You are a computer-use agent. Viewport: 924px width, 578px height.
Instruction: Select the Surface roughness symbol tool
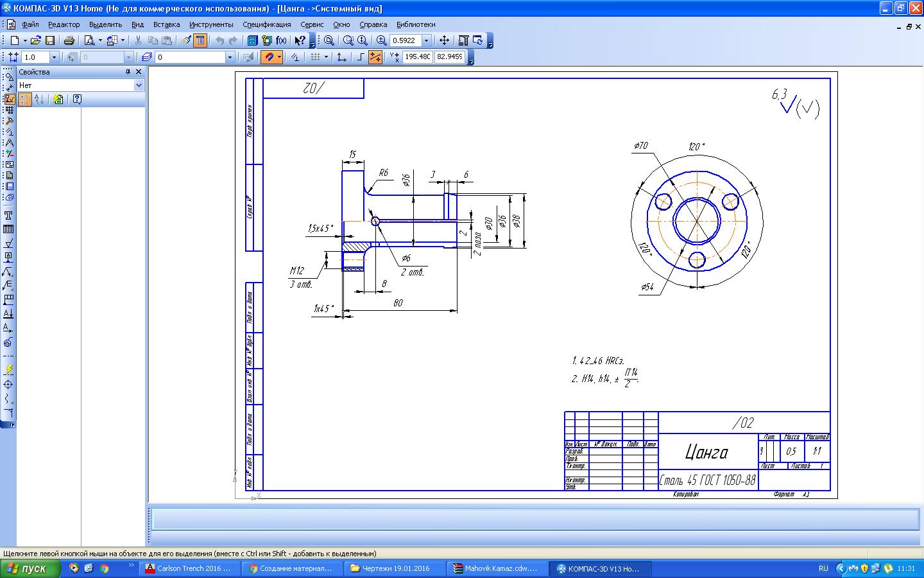point(8,243)
